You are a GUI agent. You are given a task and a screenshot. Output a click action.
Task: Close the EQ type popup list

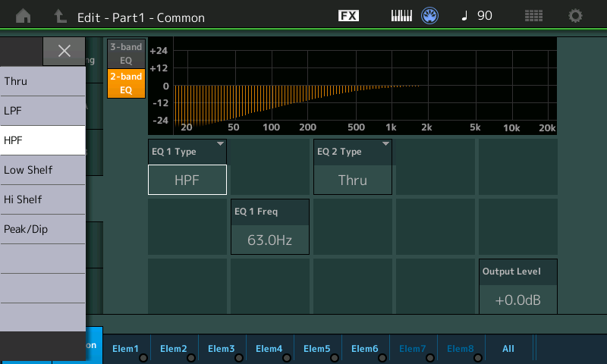point(64,51)
